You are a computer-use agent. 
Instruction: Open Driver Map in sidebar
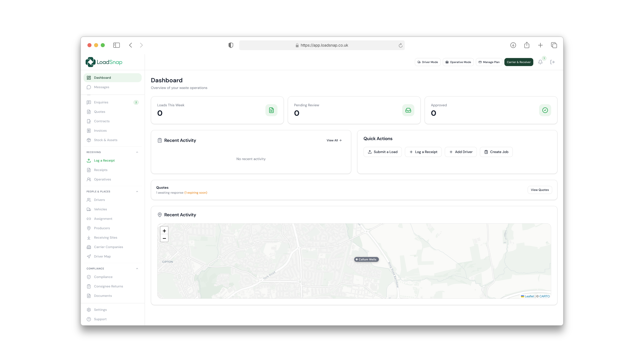(113, 256)
